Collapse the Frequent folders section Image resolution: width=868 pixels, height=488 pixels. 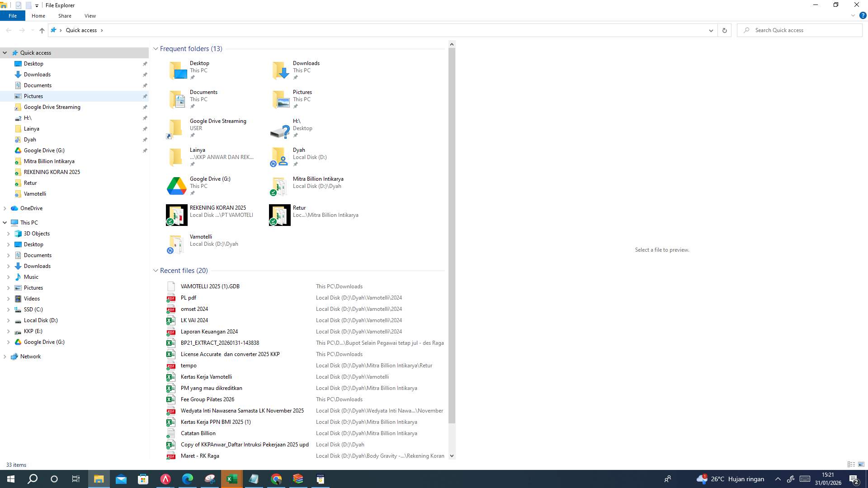pyautogui.click(x=156, y=48)
